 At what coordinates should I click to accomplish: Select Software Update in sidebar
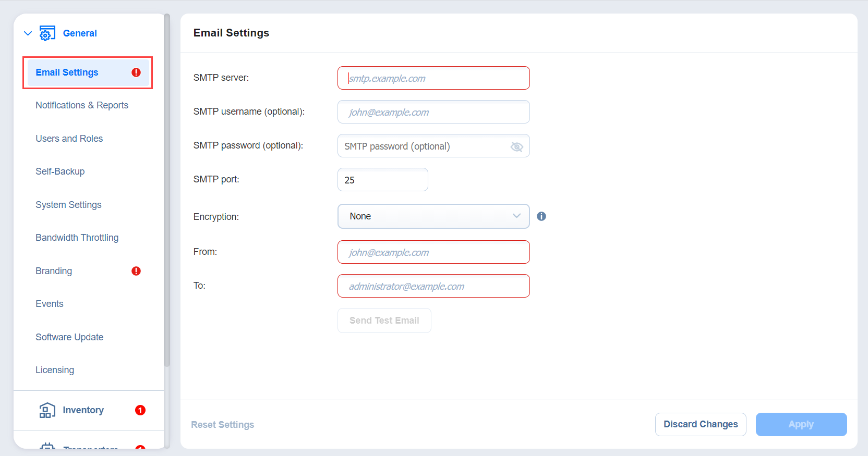coord(69,337)
